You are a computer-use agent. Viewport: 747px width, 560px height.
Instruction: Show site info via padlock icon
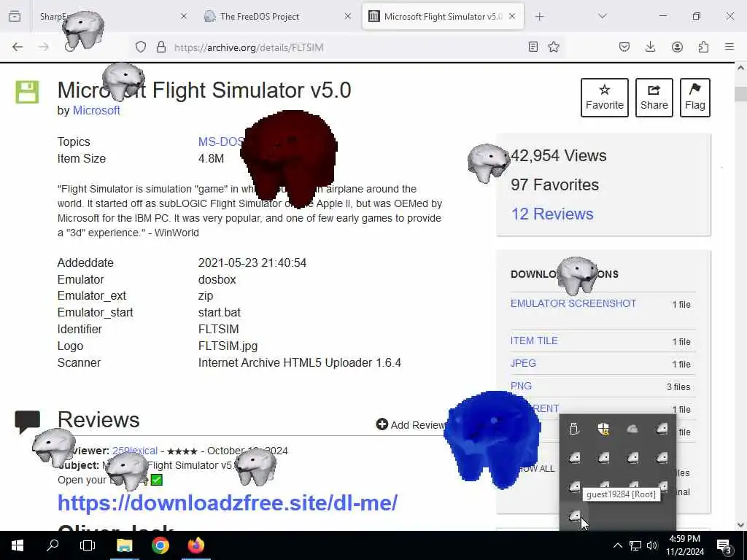tap(161, 47)
